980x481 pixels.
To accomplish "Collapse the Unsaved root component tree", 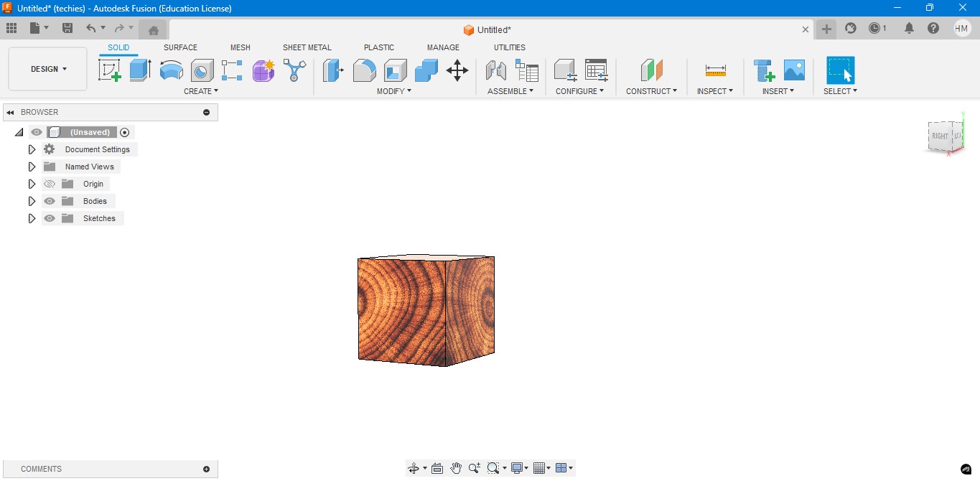I will coord(19,132).
